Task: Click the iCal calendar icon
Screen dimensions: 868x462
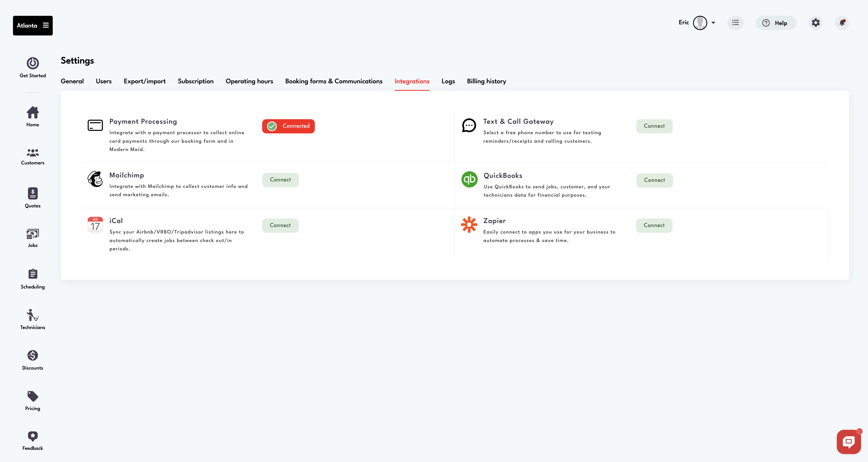Action: [95, 224]
